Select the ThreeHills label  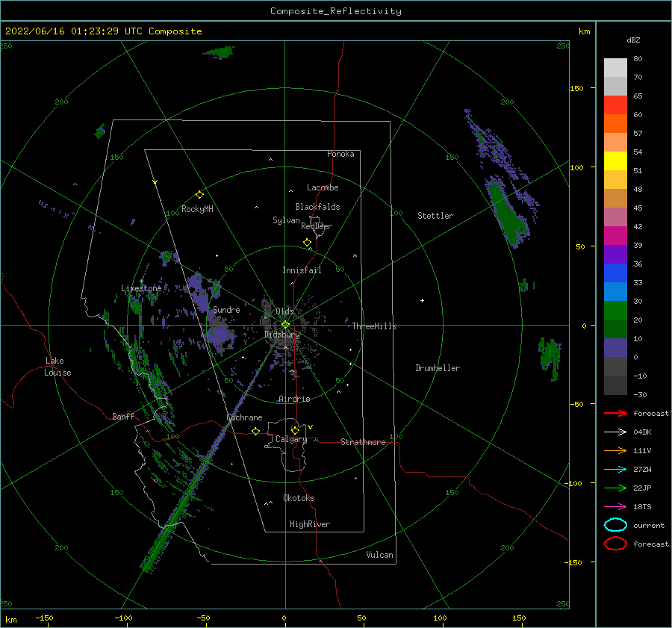(374, 326)
